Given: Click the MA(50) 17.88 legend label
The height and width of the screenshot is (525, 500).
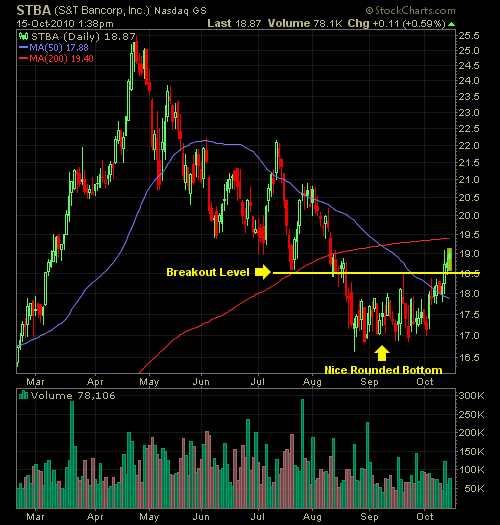Looking at the screenshot, I should pos(59,48).
